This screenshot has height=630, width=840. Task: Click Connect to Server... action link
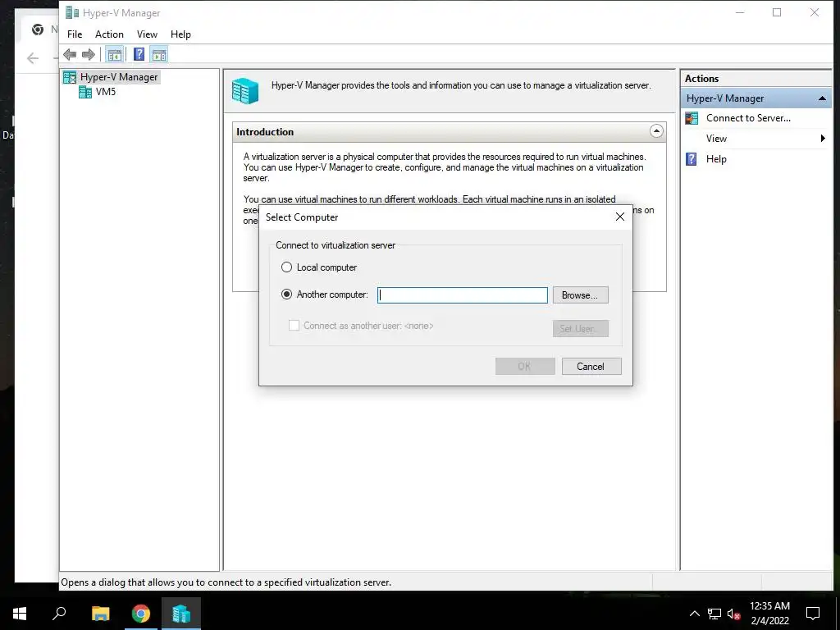click(x=748, y=118)
